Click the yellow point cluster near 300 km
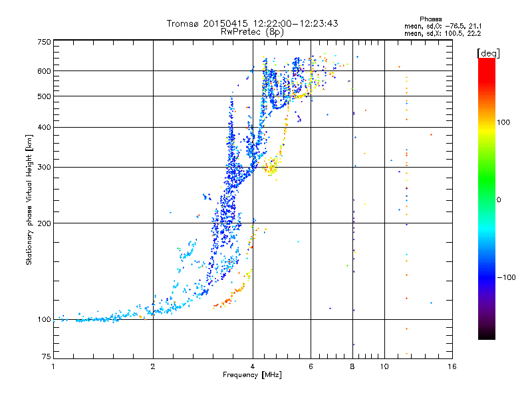This screenshot has height=399, width=532. click(x=271, y=166)
